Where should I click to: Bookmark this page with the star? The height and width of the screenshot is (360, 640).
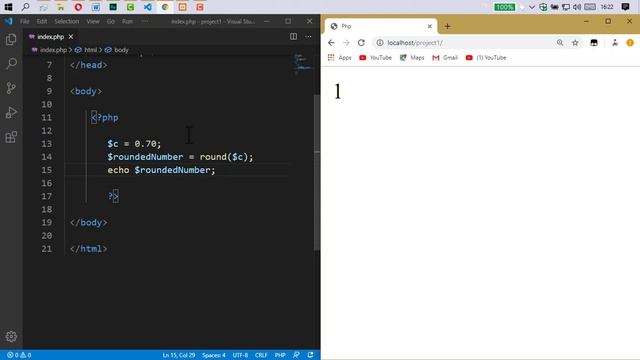(x=575, y=42)
